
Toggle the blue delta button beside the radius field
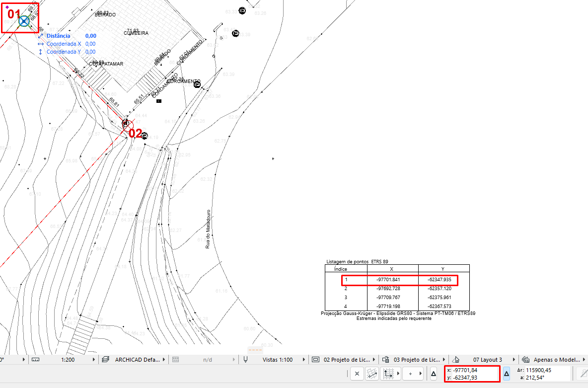(507, 373)
